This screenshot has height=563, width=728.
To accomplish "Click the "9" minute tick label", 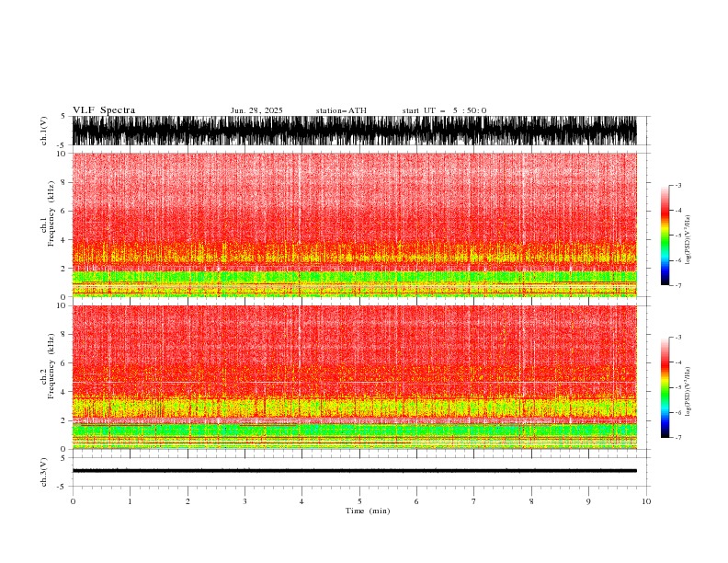I will tap(588, 501).
